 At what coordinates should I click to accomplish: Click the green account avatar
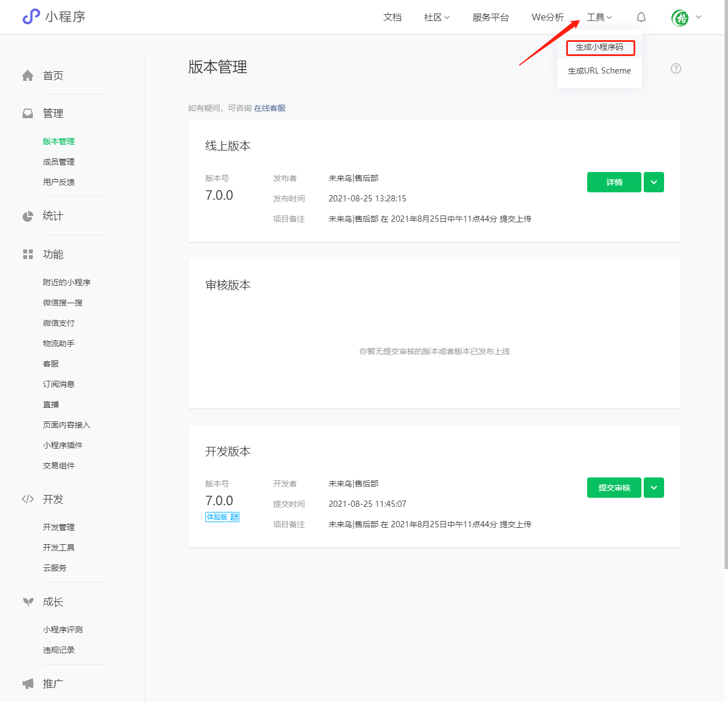click(x=680, y=18)
